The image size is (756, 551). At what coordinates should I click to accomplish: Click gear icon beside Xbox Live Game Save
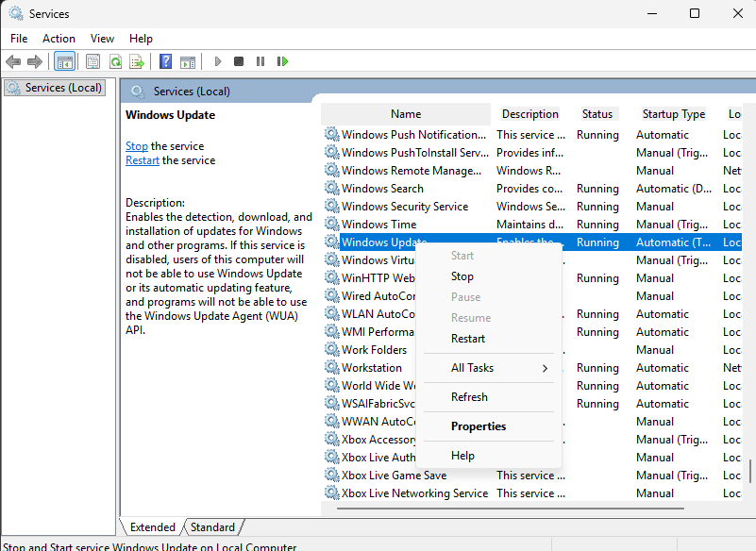point(331,475)
